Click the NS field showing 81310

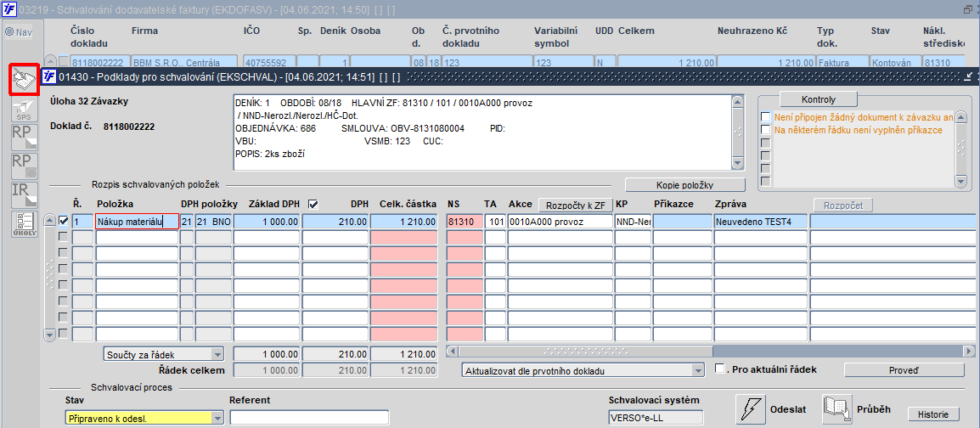[x=465, y=221]
